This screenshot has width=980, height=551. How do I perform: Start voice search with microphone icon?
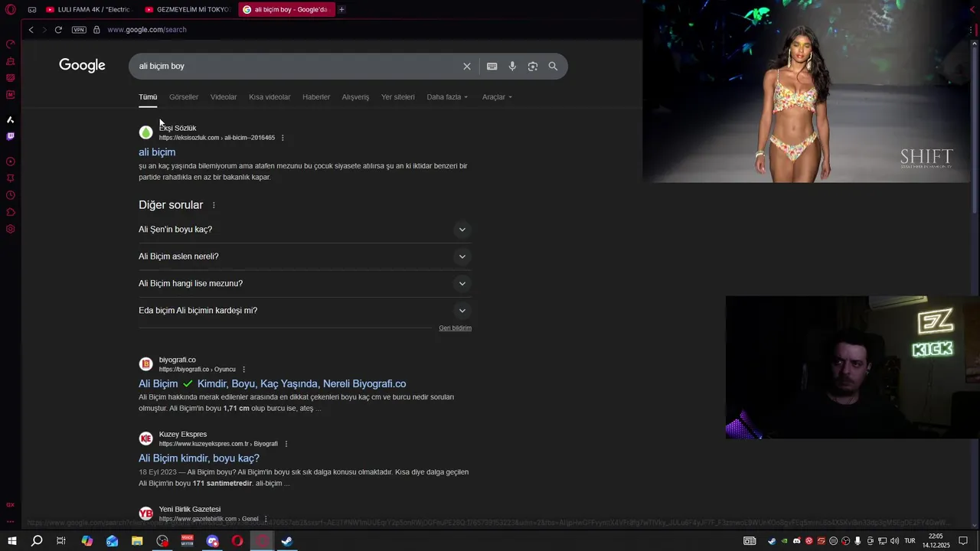[512, 67]
